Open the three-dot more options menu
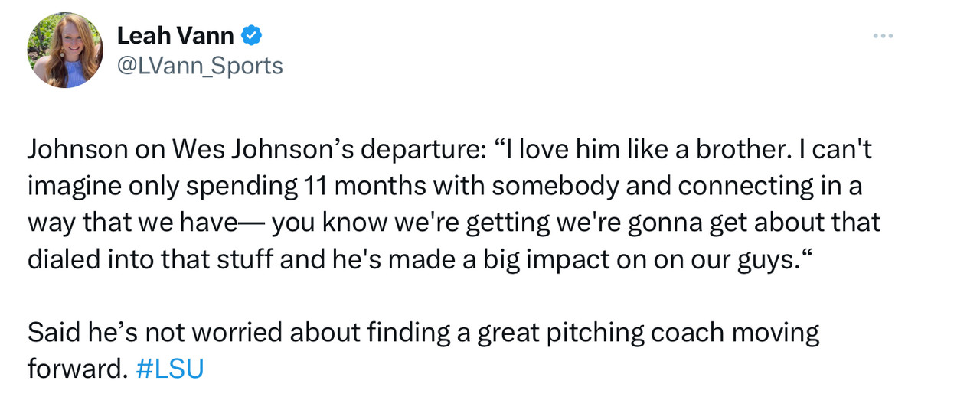The height and width of the screenshot is (413, 980). click(883, 36)
